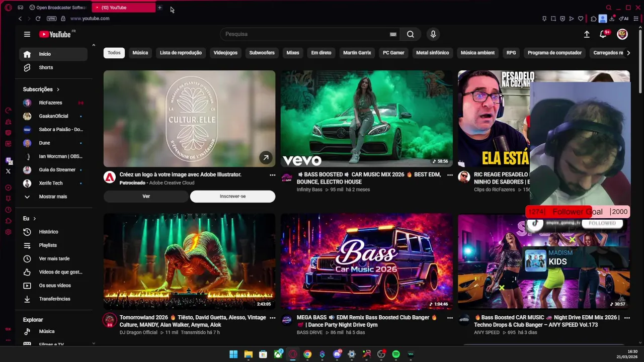Add page to bookmarks heart icon
644x362 pixels.
(581, 19)
